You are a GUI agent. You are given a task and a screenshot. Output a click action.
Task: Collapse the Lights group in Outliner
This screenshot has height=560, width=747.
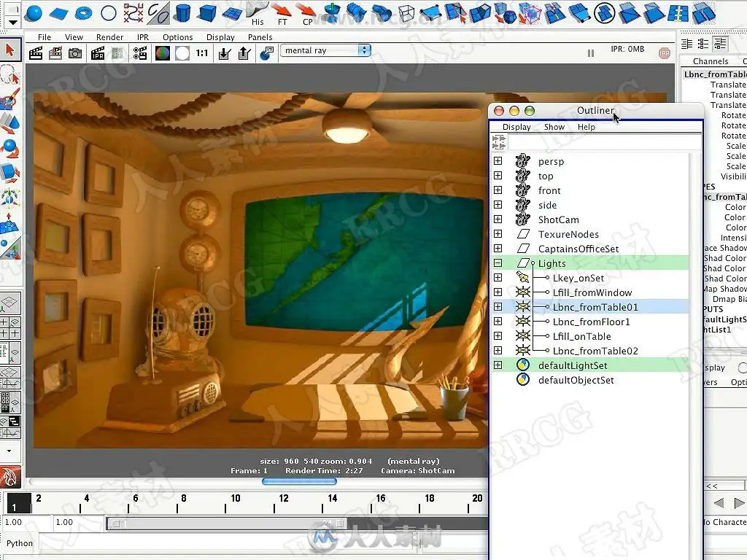[498, 262]
